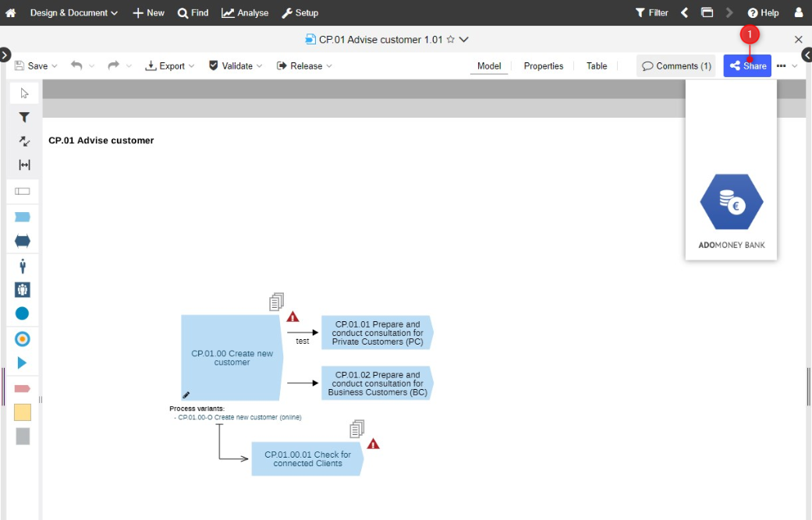Screen dimensions: 812x520
Task: Click the Release button
Action: (x=300, y=65)
